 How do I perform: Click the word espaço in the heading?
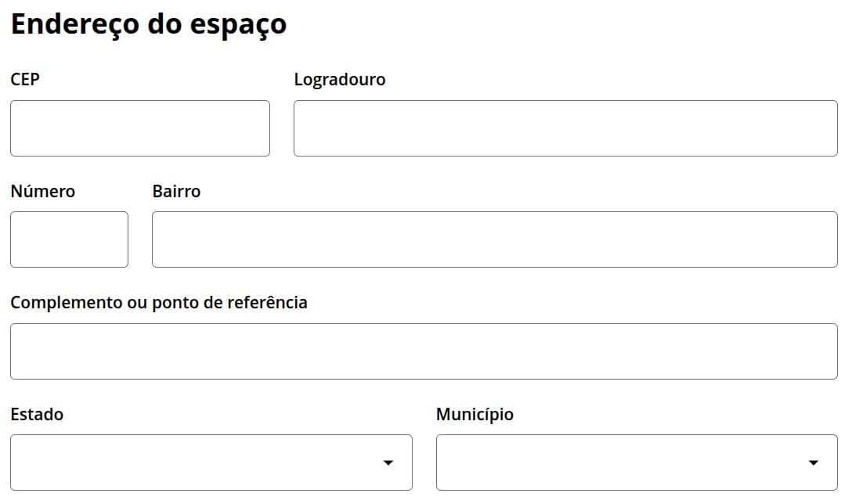pyautogui.click(x=239, y=26)
